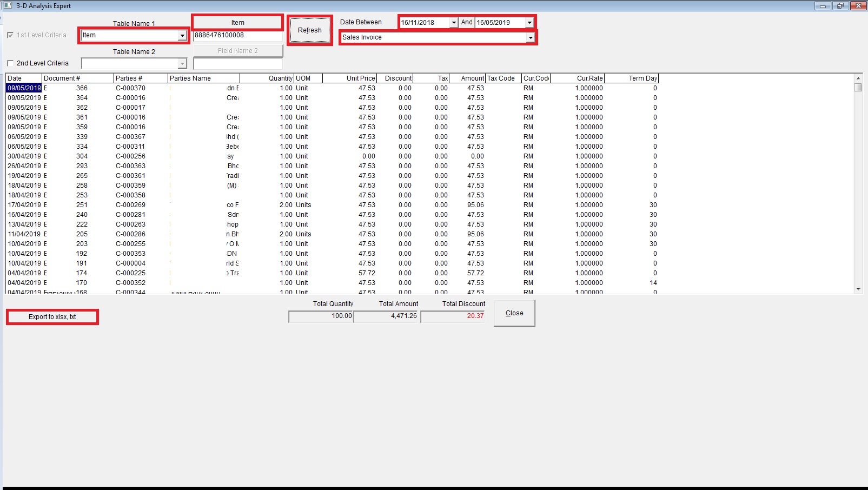
Task: Click the 3-D Analysis Expert window icon
Action: (x=8, y=5)
